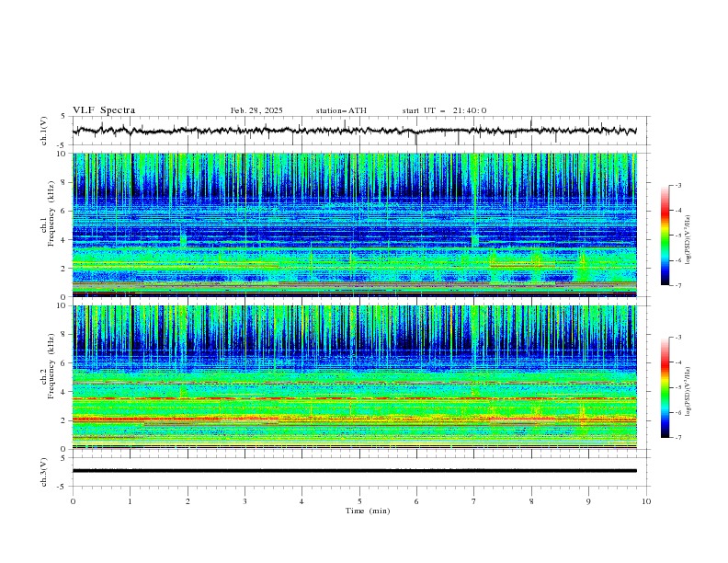This screenshot has width=728, height=563.
Task: Click the 'Time (min)' axis label
Action: point(368,511)
